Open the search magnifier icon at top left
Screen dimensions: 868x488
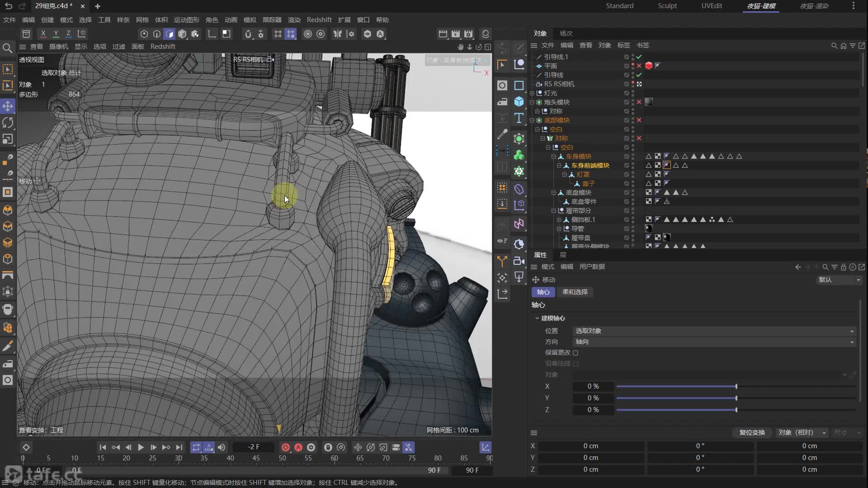click(7, 48)
